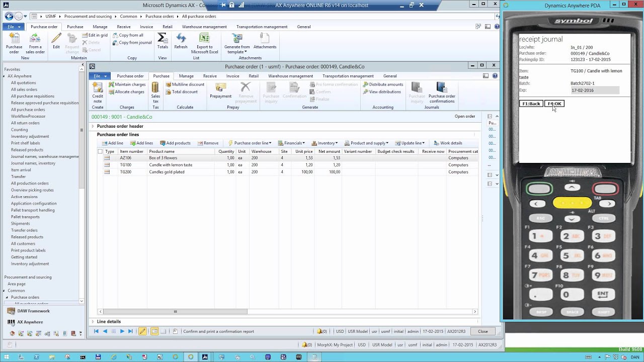Image resolution: width=644 pixels, height=362 pixels.
Task: Toggle details view icon in status bar
Action: point(154,331)
